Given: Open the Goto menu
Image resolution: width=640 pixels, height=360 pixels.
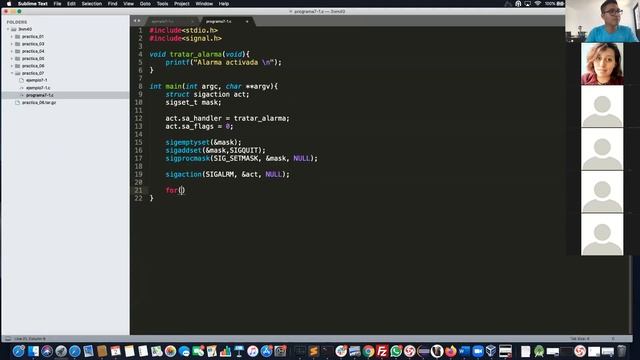Looking at the screenshot, I should (145, 4).
